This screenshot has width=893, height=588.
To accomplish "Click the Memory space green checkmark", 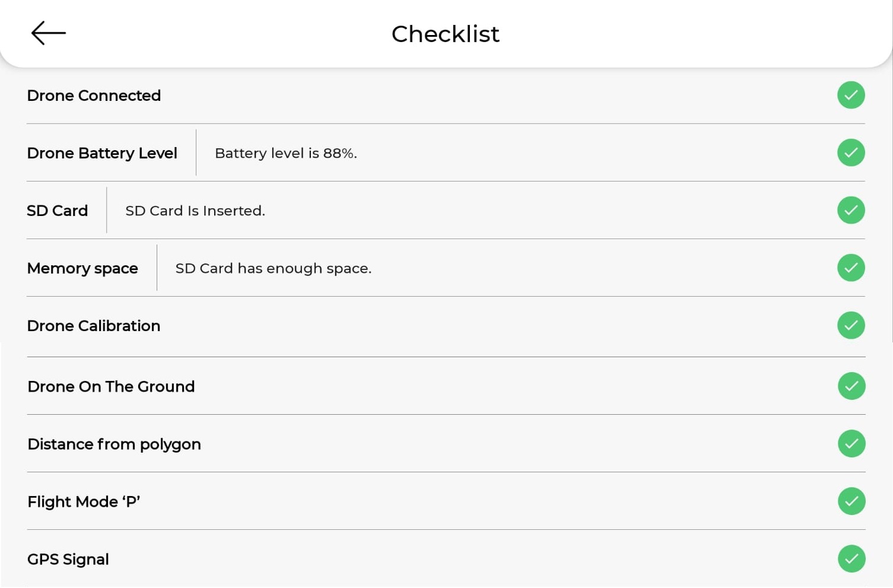I will [851, 268].
